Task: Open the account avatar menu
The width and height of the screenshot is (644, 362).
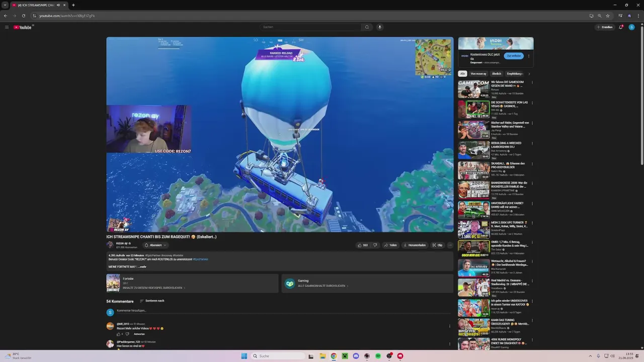Action: 632,27
